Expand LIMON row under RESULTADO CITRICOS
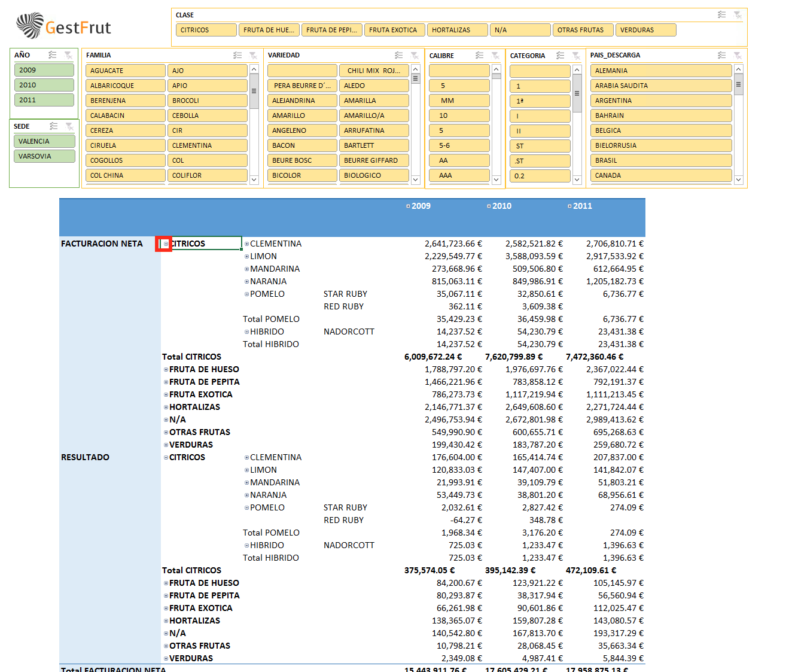789x672 pixels. (x=246, y=470)
